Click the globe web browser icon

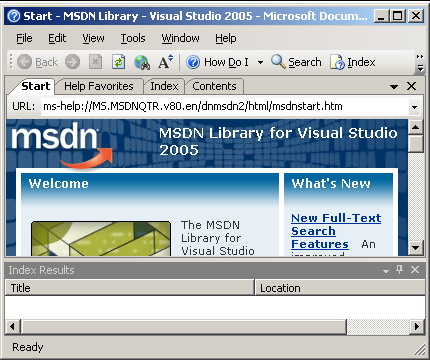coord(142,62)
